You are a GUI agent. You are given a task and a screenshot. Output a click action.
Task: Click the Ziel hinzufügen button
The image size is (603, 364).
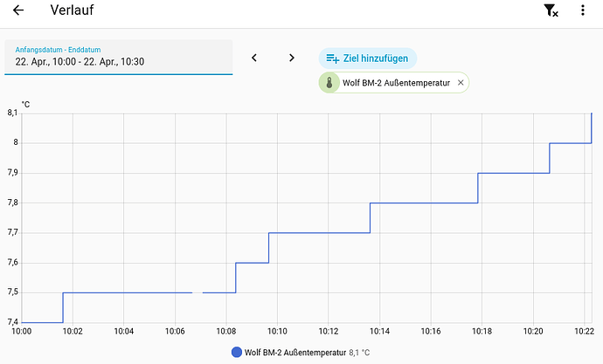point(368,58)
